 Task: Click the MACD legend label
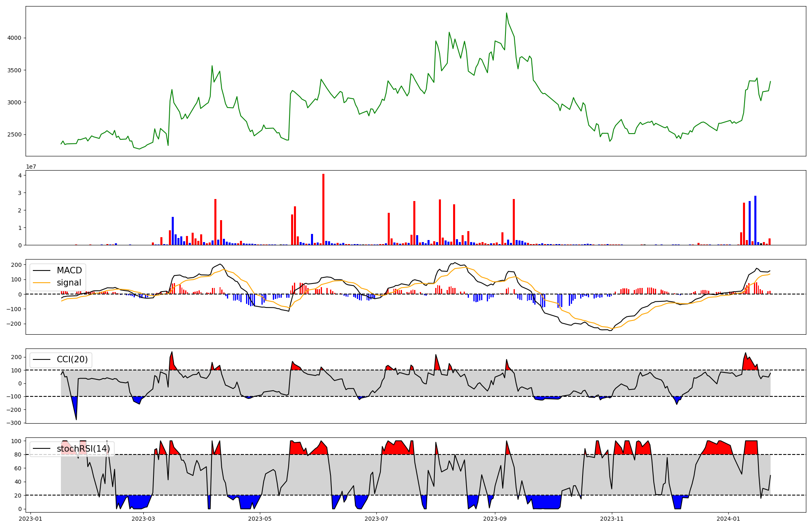(69, 270)
